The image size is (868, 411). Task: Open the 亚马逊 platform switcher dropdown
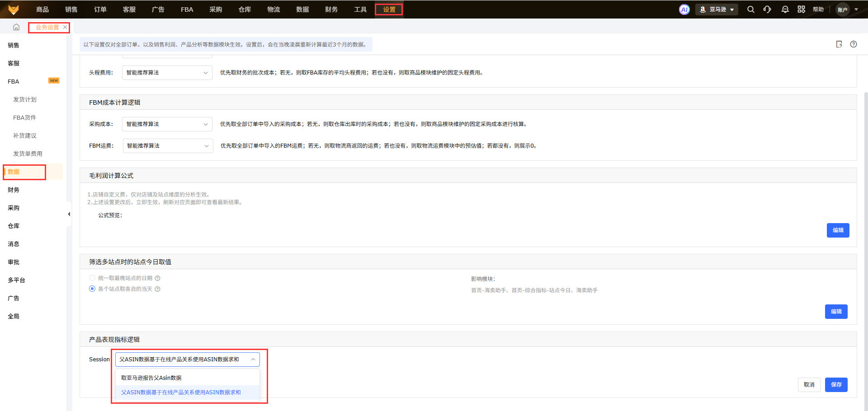pos(717,9)
